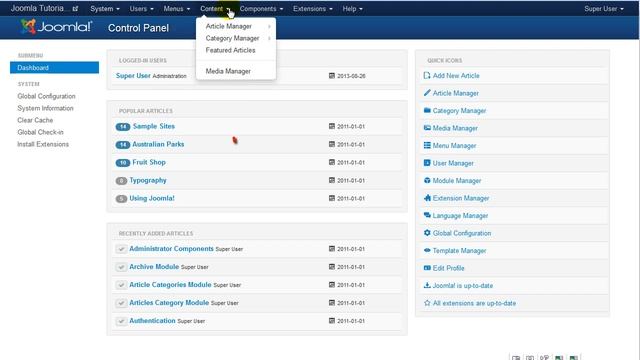The width and height of the screenshot is (640, 360).
Task: Open the Components dropdown menu
Action: (x=261, y=9)
